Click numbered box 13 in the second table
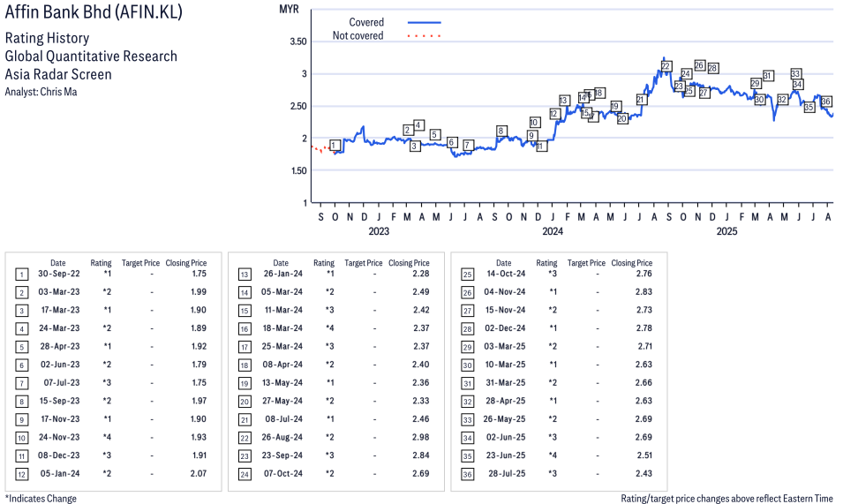The image size is (843, 504). (x=245, y=275)
